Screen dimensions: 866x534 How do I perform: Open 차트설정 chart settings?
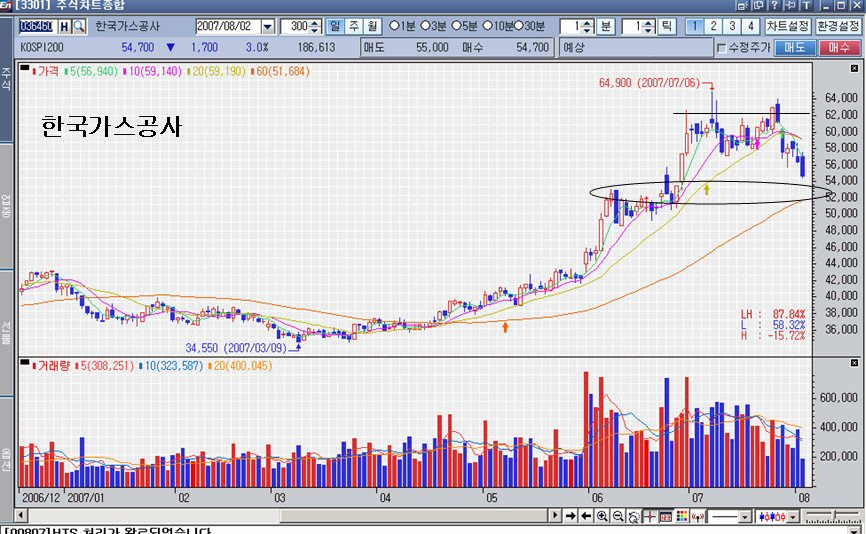click(788, 26)
